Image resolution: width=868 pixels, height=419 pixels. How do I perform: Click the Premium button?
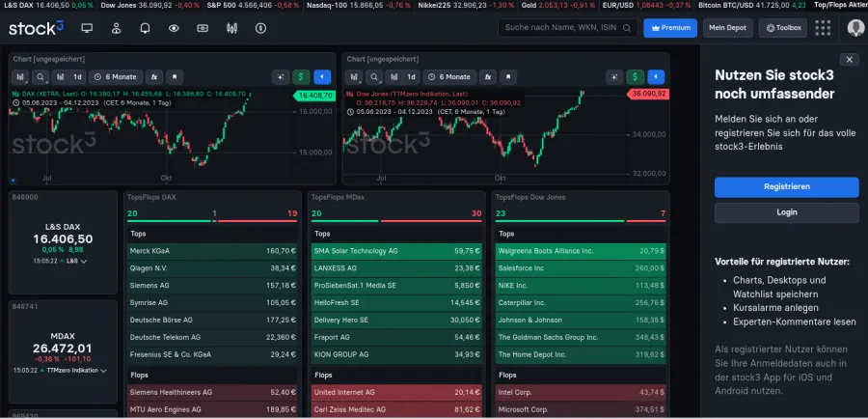pos(670,28)
